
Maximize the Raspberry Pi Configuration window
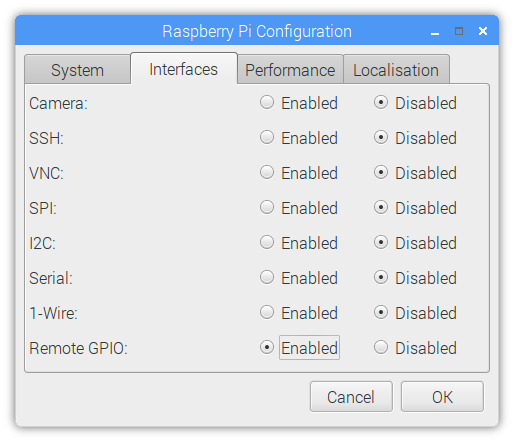(x=459, y=31)
